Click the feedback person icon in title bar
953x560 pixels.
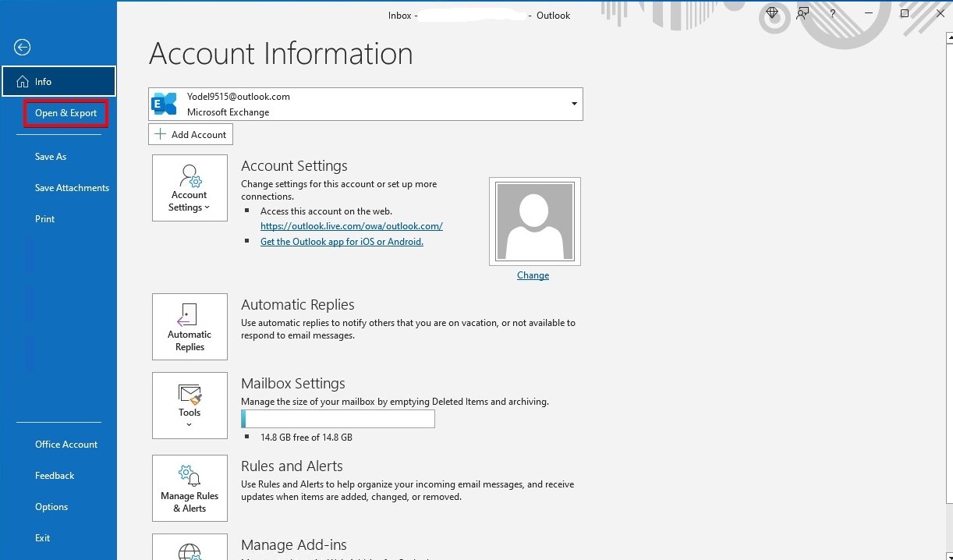(x=802, y=14)
